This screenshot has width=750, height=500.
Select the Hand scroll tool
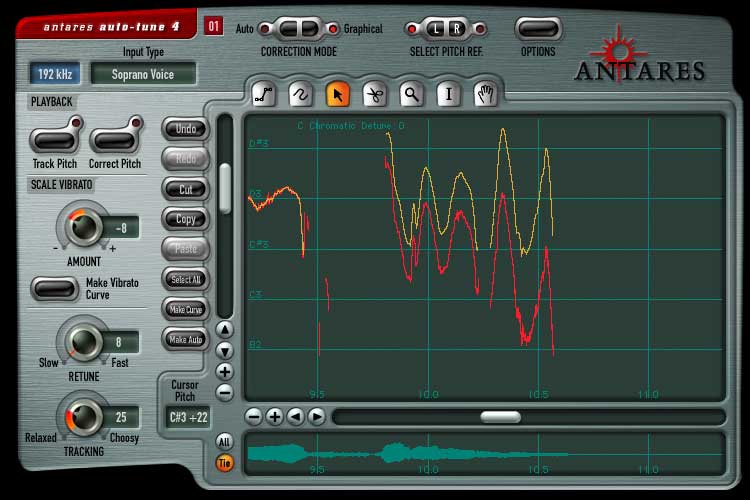[x=485, y=94]
